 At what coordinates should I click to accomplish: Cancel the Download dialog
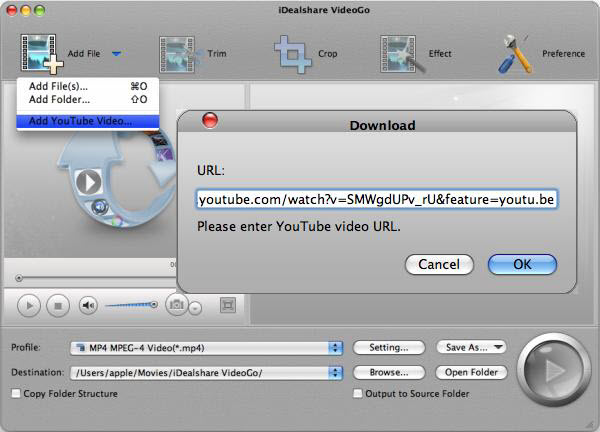(x=439, y=264)
